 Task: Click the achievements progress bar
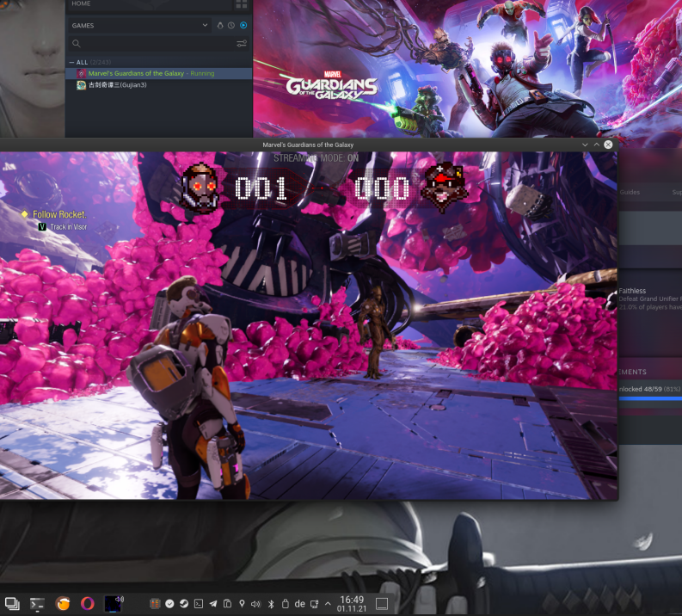coord(650,398)
